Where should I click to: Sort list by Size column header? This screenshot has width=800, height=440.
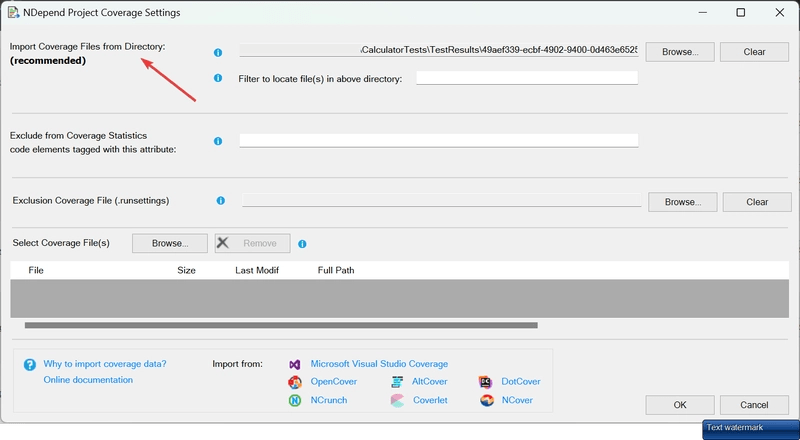point(186,271)
